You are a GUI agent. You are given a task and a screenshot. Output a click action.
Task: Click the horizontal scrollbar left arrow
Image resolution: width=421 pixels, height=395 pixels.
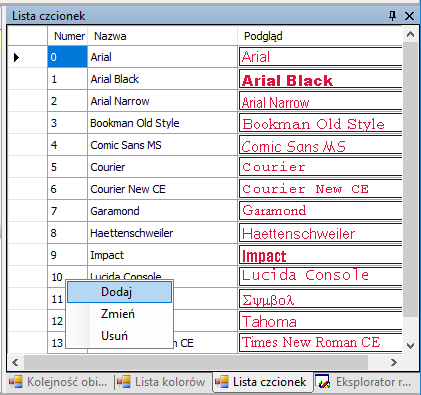tap(15, 362)
